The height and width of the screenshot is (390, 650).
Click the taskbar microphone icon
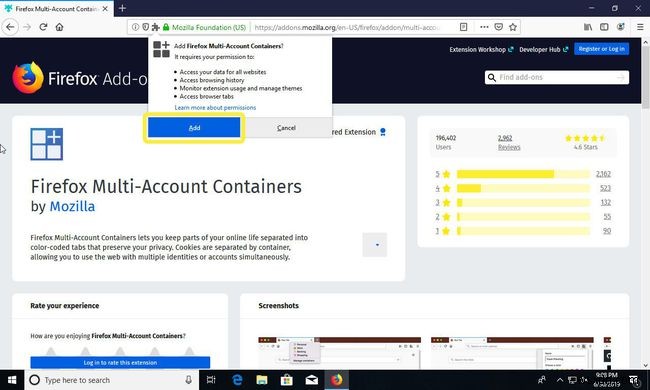point(189,380)
